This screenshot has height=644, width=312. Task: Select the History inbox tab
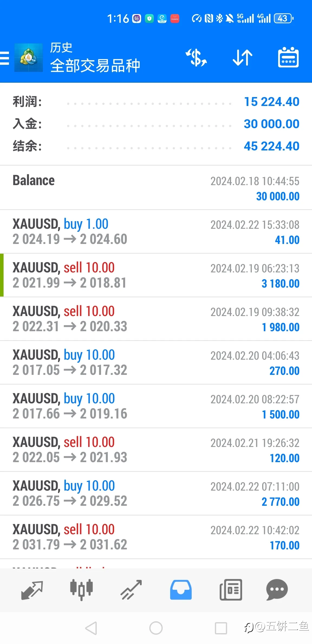point(181,590)
